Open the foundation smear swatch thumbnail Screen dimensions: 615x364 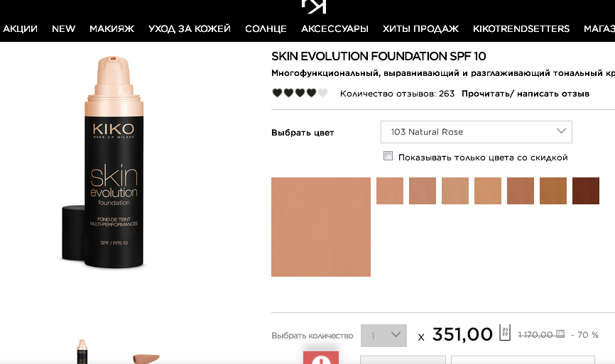146,358
